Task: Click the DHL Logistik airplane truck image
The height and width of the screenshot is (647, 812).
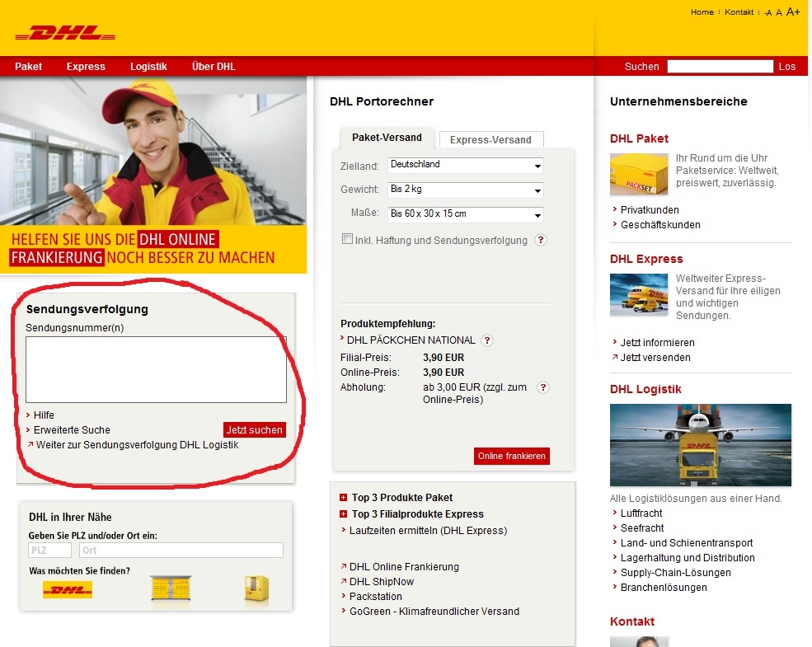Action: pyautogui.click(x=701, y=445)
